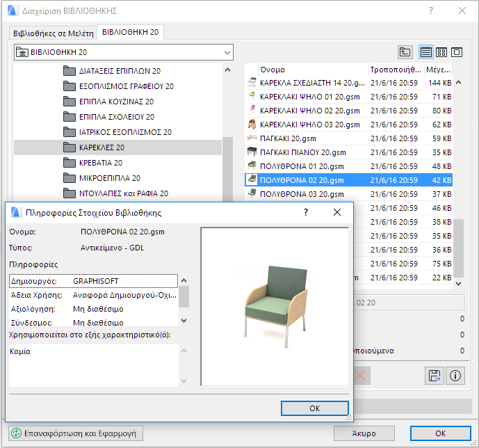Click Επαναφόρτωση και Εφαρμογή button
Image resolution: width=479 pixels, height=448 pixels.
[x=76, y=433]
